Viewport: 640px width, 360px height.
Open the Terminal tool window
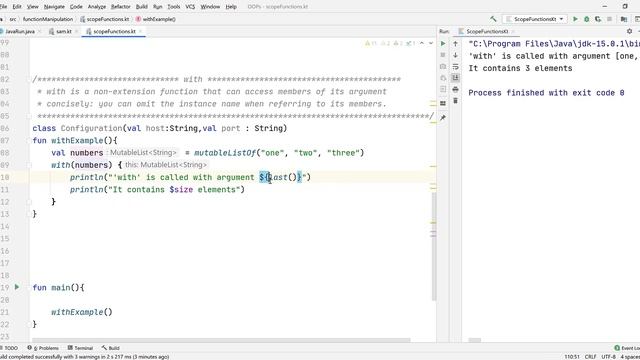click(x=80, y=348)
